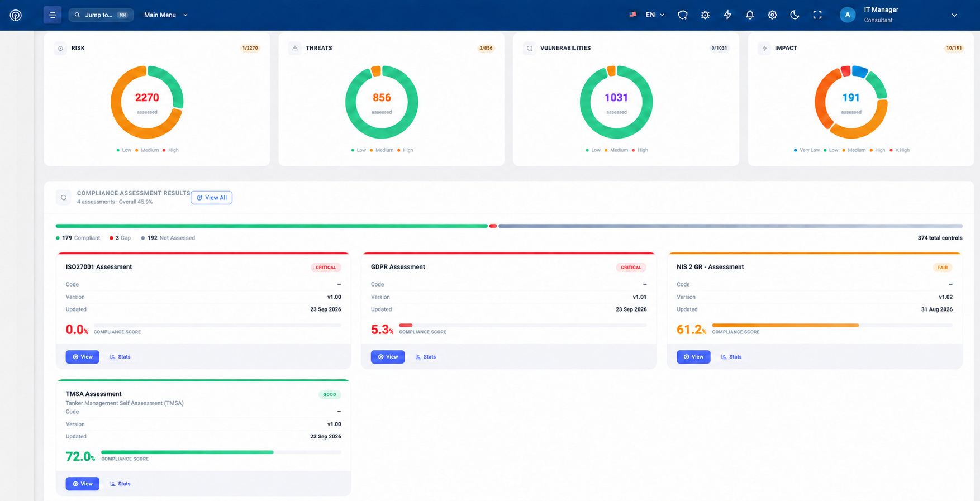Open the ISO27001 Assessment title

[99, 267]
